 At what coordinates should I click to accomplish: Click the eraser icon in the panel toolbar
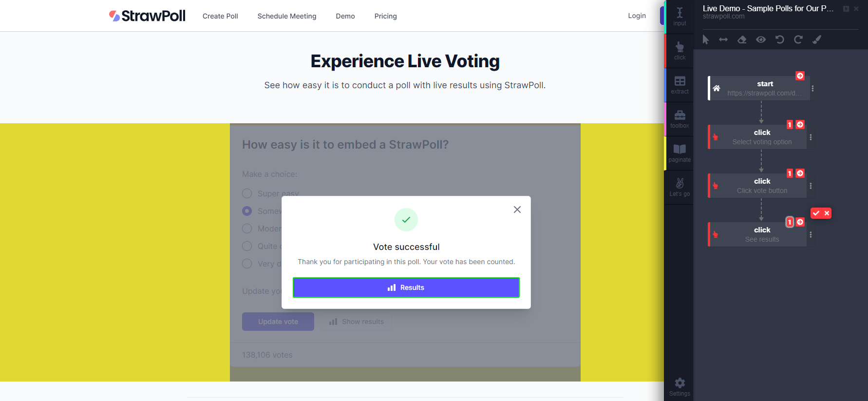click(742, 39)
